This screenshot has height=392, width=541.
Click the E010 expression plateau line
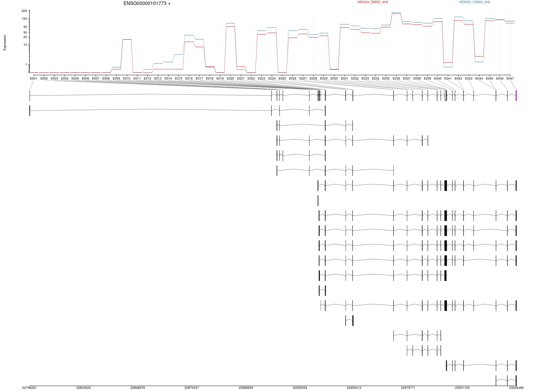coord(127,40)
